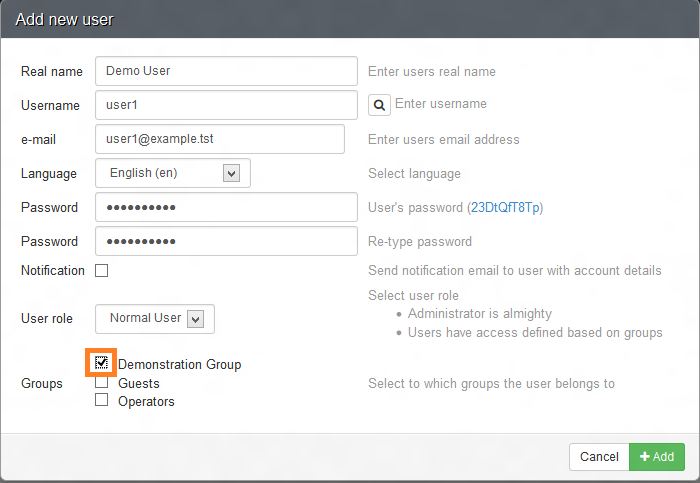Cancel the Add new user dialog
This screenshot has height=483, width=700.
599,457
